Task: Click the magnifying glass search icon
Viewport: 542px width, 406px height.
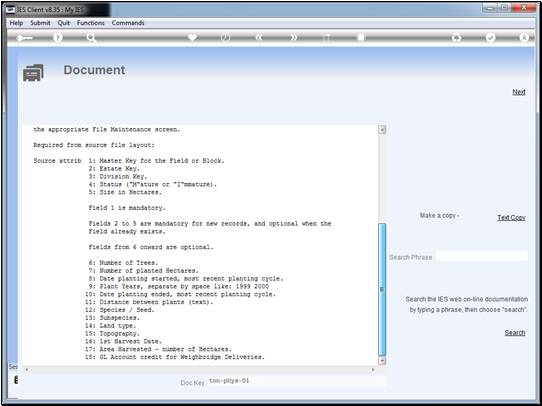Action: (91, 38)
